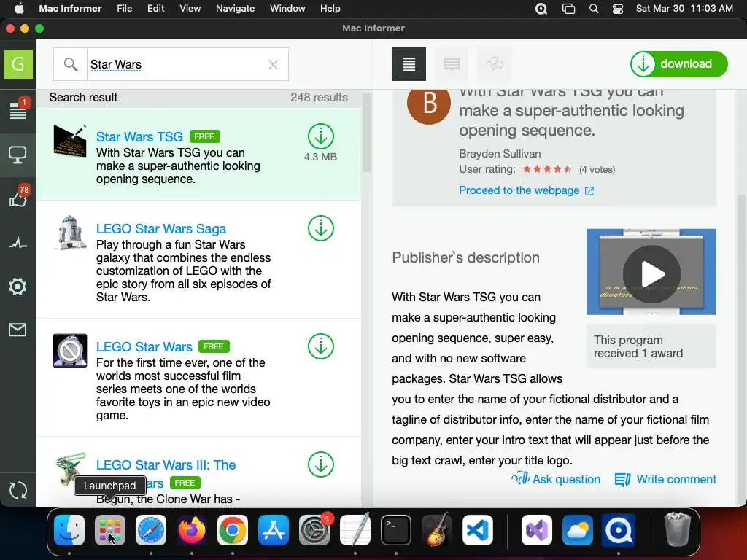The width and height of the screenshot is (747, 560).
Task: Click the magnifier search icon in search box
Action: 71,64
